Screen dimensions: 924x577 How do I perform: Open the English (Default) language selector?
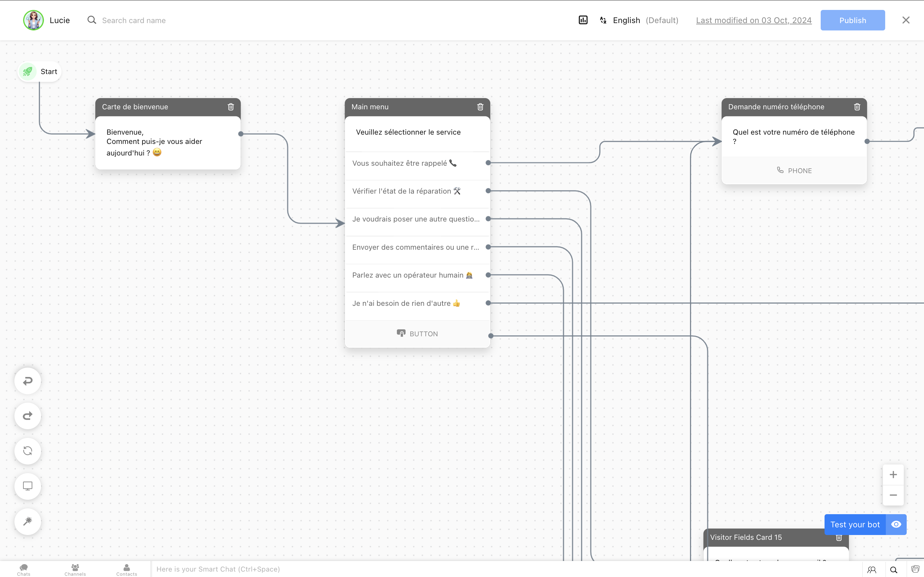[639, 20]
